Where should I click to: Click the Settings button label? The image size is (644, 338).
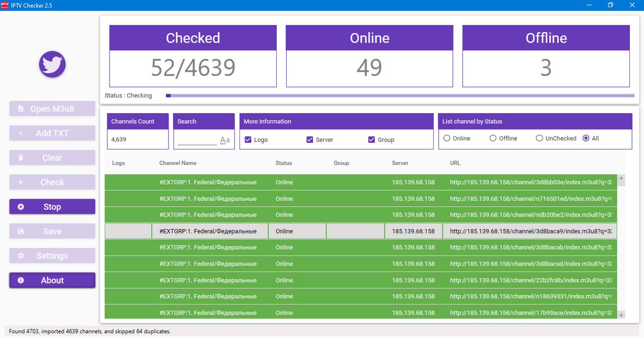coord(52,256)
